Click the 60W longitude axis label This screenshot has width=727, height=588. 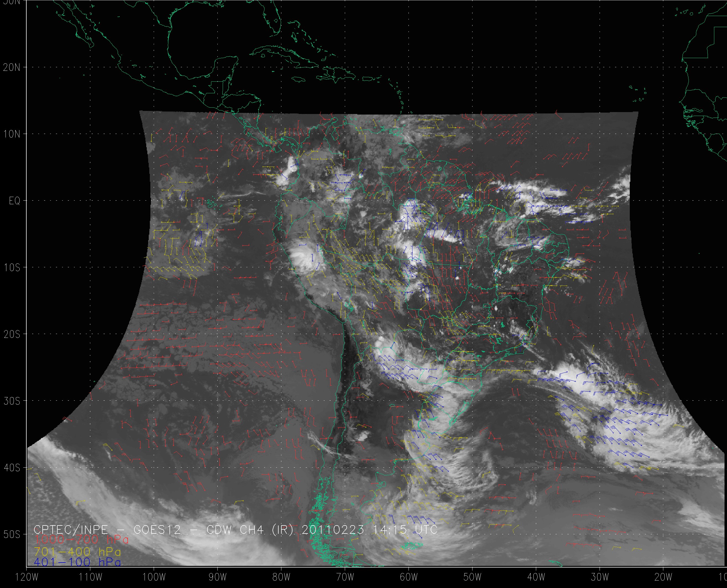pos(409,577)
